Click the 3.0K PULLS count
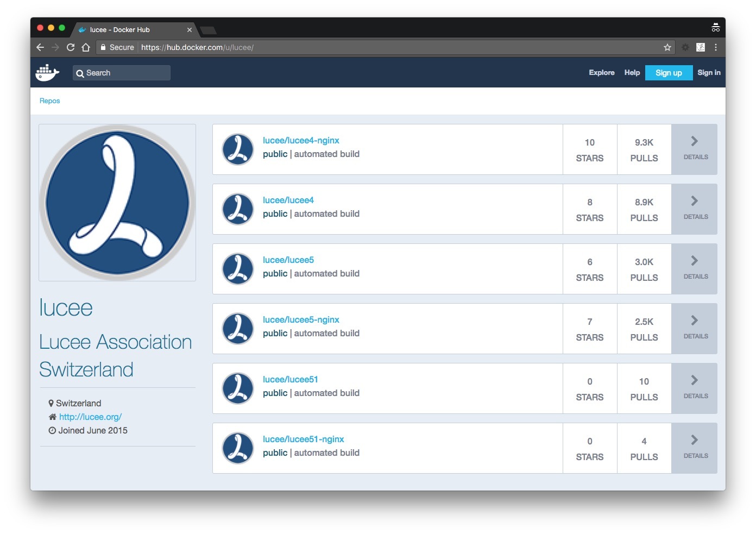 (x=644, y=269)
